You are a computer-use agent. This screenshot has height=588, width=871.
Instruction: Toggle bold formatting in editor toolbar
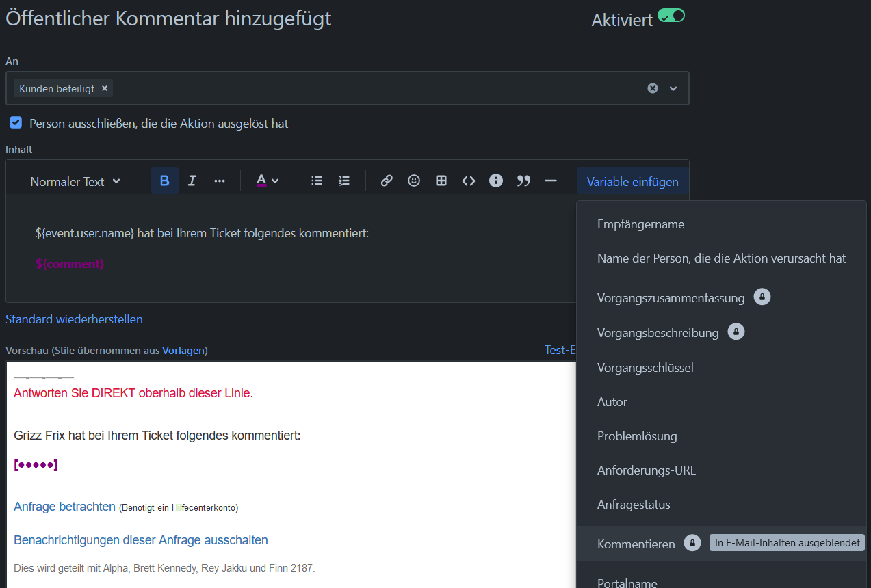coord(164,181)
